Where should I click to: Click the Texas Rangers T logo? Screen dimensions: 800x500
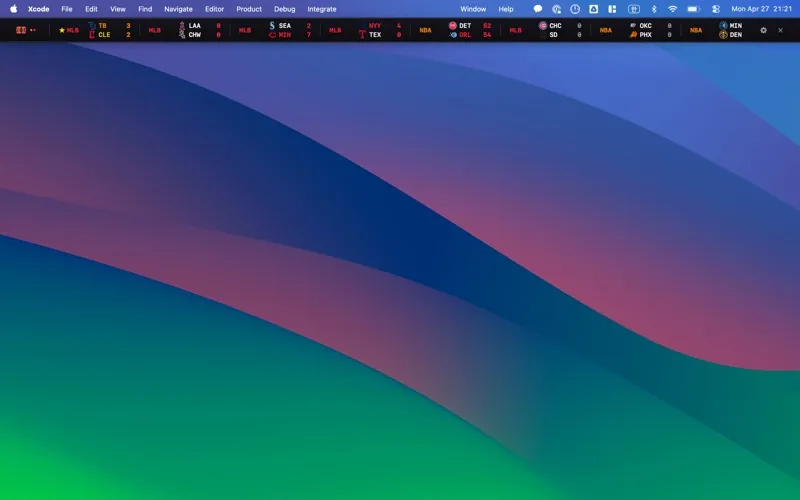click(x=362, y=35)
